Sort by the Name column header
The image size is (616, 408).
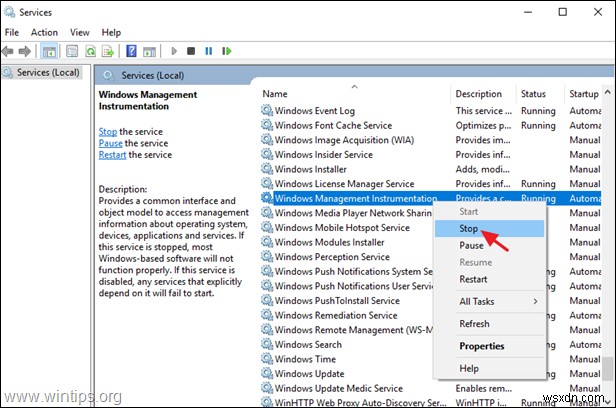coord(354,94)
